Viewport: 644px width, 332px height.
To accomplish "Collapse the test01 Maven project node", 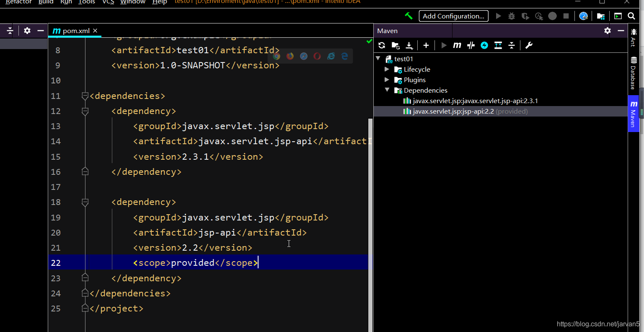I will pos(378,59).
